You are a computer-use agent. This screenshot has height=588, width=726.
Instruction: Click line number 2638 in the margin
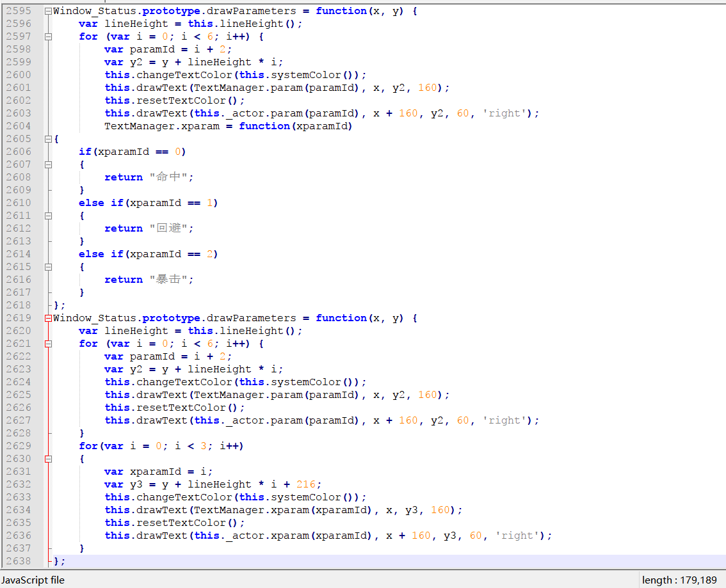pyautogui.click(x=19, y=560)
